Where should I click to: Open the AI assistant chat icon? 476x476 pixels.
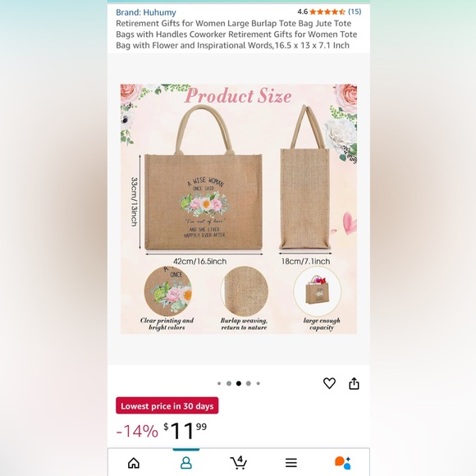tap(343, 463)
